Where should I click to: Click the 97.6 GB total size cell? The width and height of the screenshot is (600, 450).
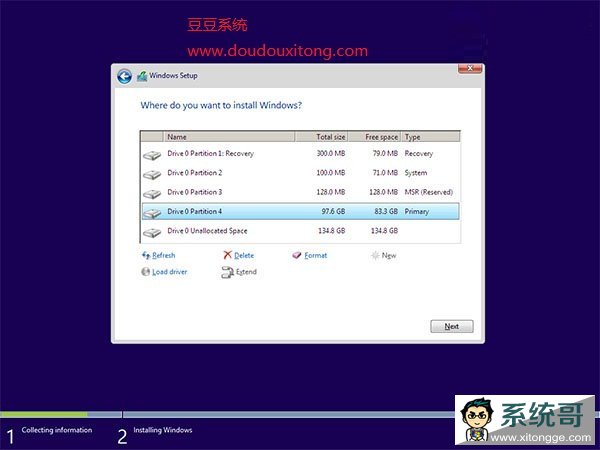coord(333,211)
